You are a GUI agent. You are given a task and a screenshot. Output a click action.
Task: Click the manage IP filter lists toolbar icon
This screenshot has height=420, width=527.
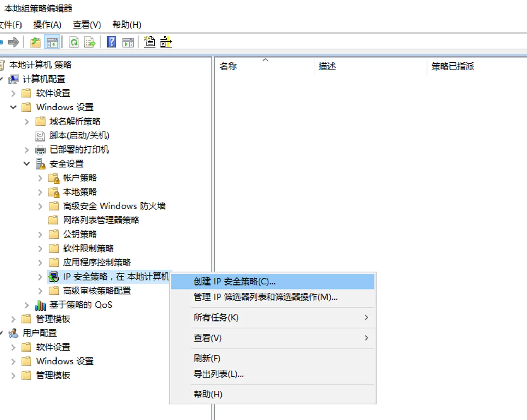(x=166, y=42)
